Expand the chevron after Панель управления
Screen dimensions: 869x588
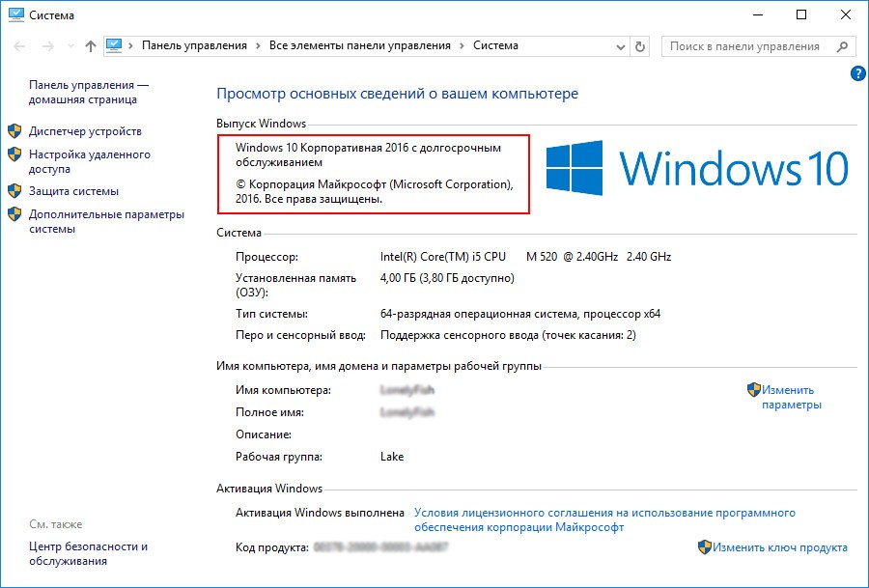click(x=258, y=46)
